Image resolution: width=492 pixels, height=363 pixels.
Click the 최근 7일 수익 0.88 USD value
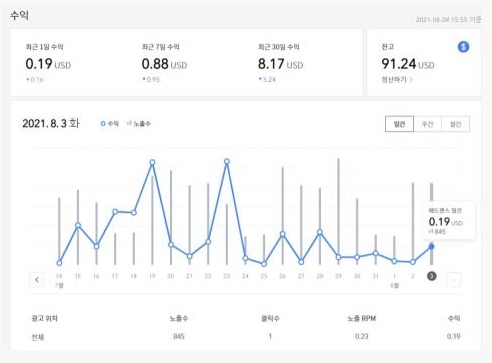(164, 64)
